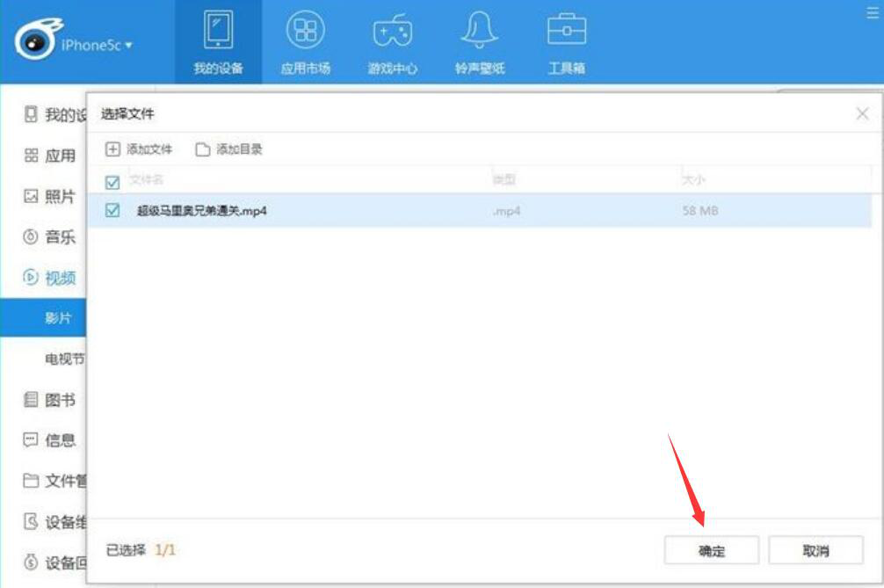Click the 已选择 1/1 status text
884x588 pixels.
click(141, 549)
